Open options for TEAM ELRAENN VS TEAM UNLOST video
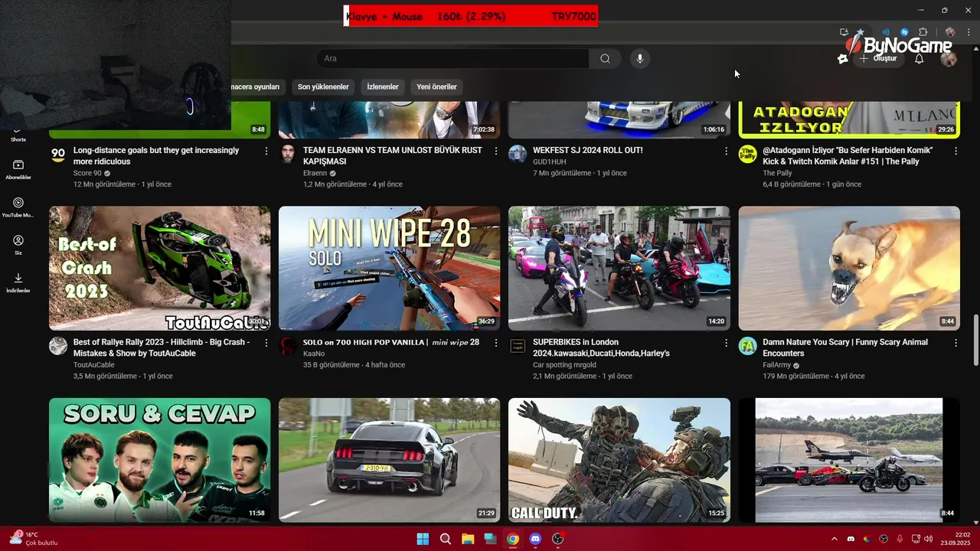 click(496, 152)
